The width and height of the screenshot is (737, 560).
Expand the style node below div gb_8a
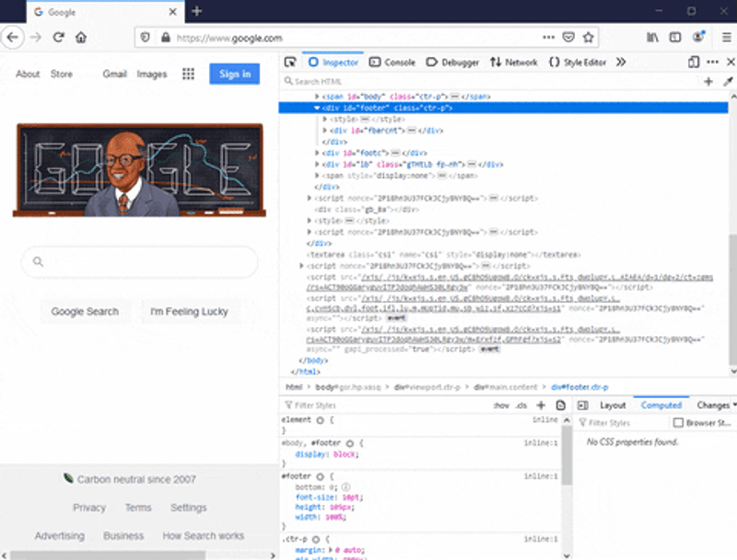(310, 220)
